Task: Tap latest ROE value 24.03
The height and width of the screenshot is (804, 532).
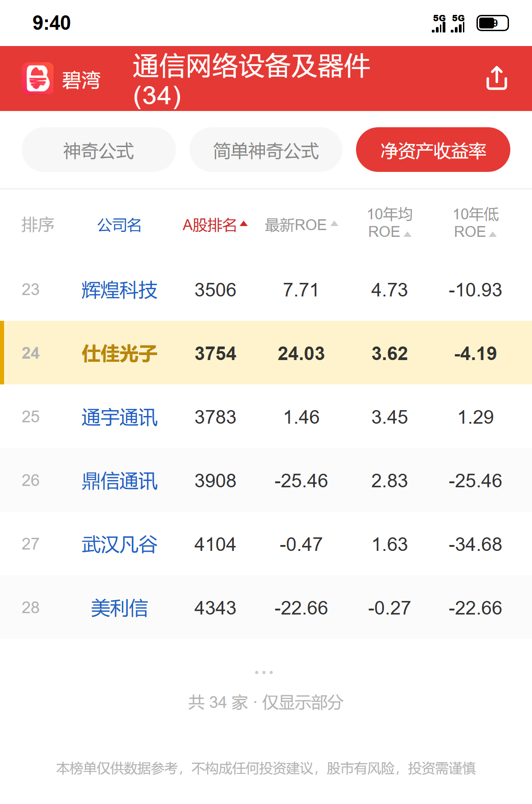Action: pos(301,353)
